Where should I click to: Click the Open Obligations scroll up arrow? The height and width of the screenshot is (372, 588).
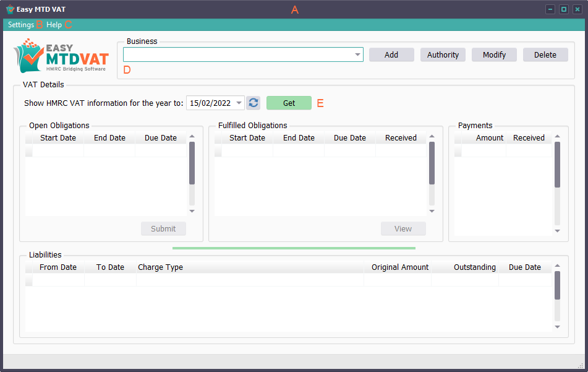coord(192,136)
